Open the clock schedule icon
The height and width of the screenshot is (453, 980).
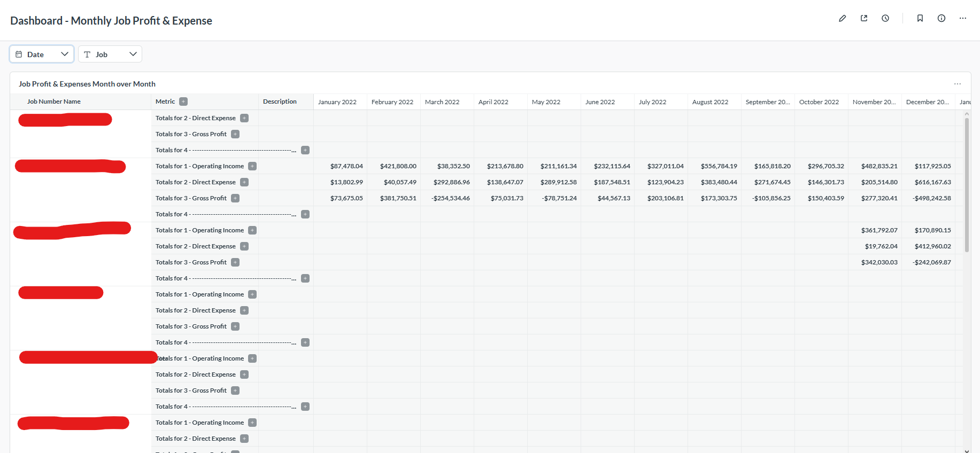point(885,18)
